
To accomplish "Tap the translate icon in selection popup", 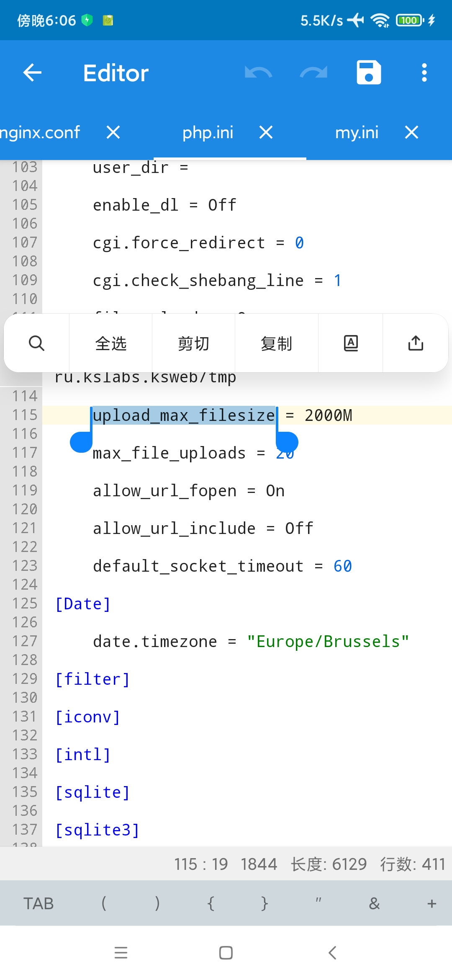I will [351, 343].
